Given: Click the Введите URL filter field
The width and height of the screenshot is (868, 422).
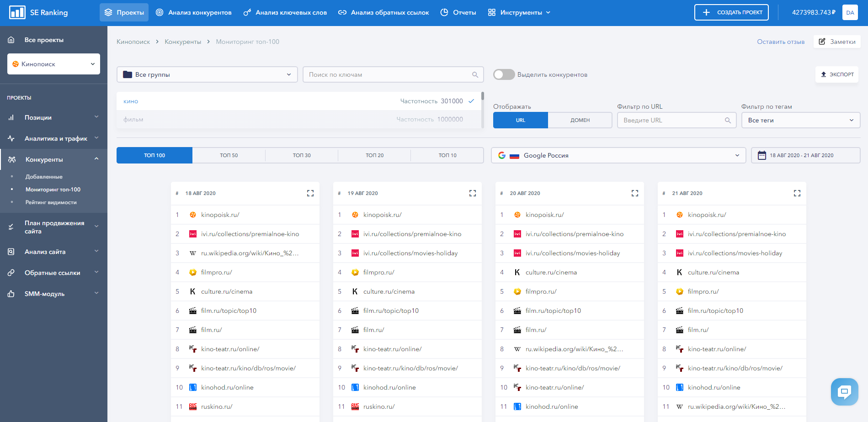Looking at the screenshot, I should tap(676, 120).
